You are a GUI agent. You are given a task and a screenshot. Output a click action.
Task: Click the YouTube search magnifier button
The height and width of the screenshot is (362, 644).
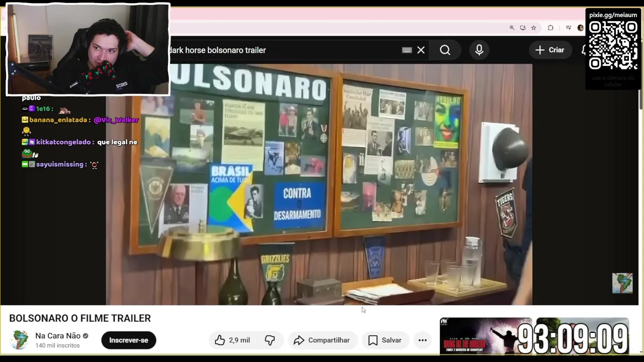[445, 50]
